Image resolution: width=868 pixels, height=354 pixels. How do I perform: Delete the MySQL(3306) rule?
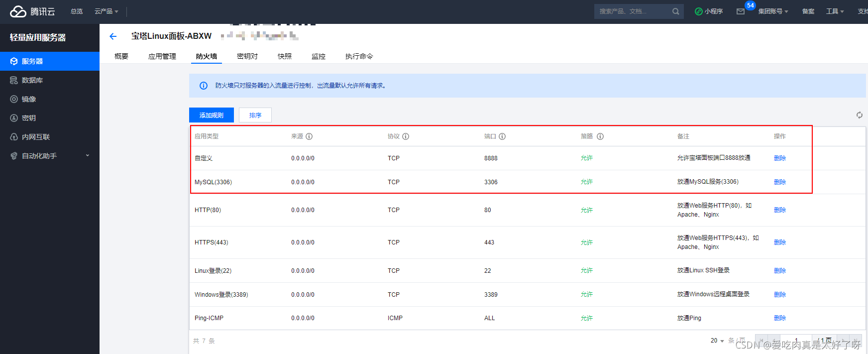780,182
